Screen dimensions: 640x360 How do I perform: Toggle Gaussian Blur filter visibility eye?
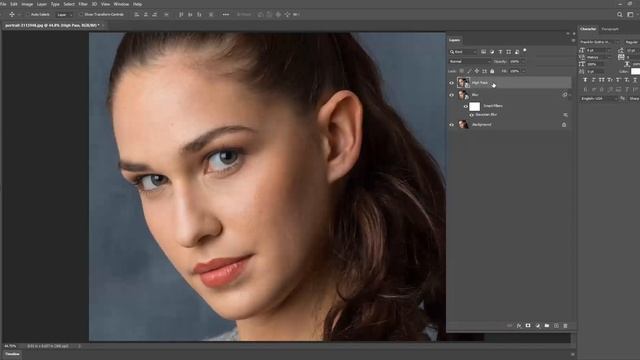471,115
